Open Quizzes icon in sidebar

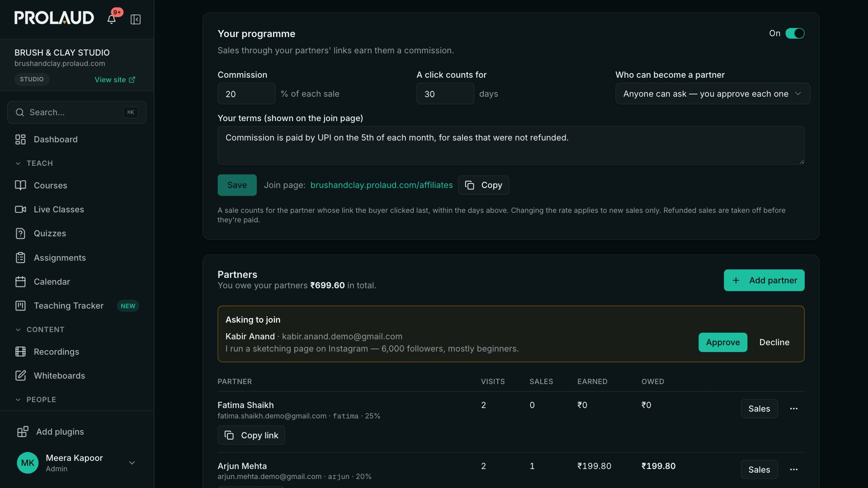coord(20,234)
